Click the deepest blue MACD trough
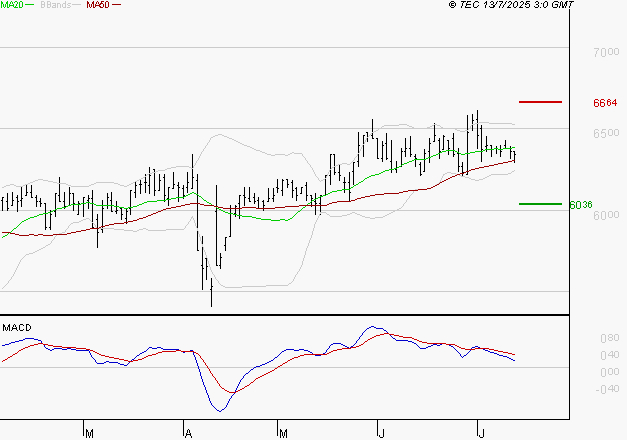627x440 pixels. point(220,410)
